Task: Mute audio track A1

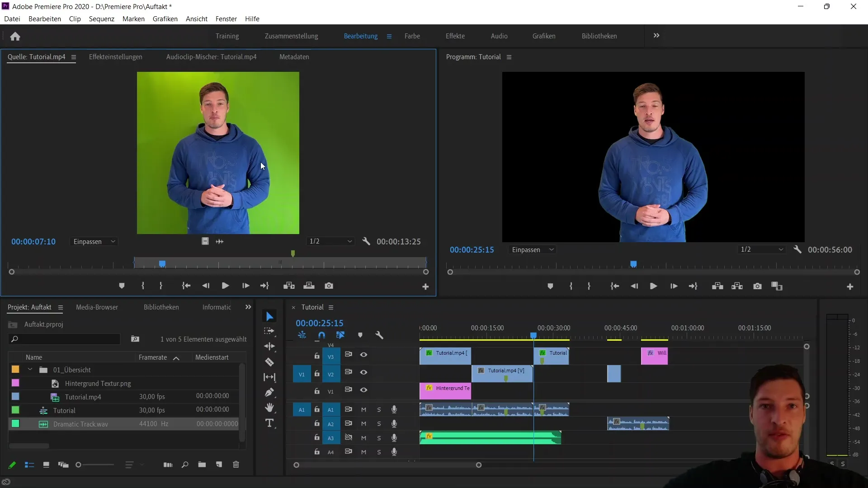Action: tap(363, 409)
